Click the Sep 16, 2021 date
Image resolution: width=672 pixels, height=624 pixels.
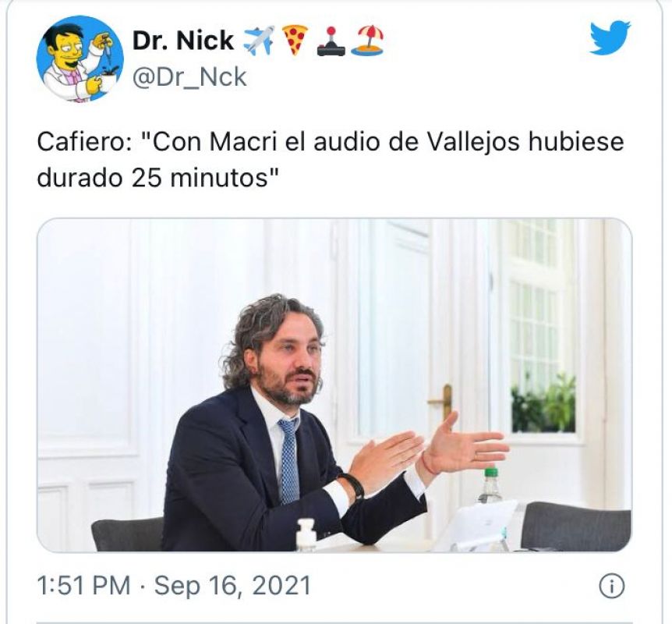(x=233, y=586)
